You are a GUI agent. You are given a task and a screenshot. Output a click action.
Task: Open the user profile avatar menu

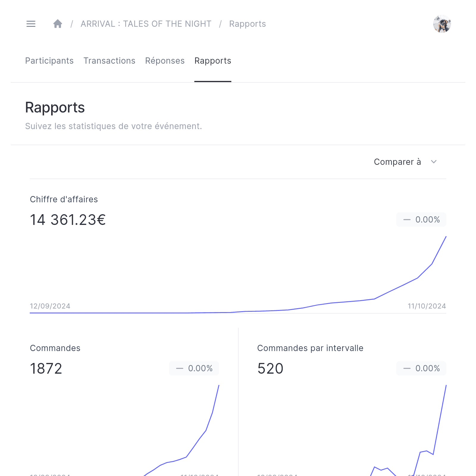[x=442, y=24]
